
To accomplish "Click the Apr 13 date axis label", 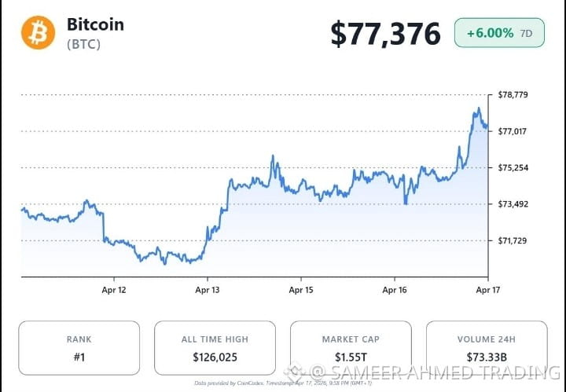I will 208,290.
